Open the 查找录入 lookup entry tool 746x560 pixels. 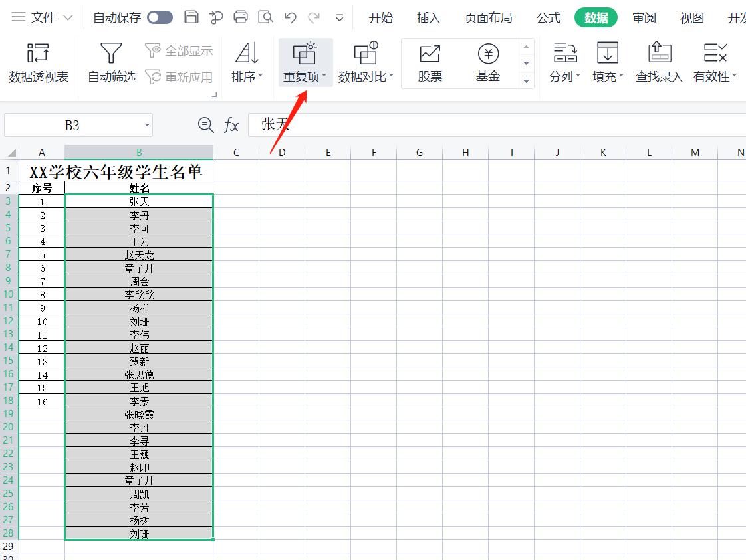658,62
